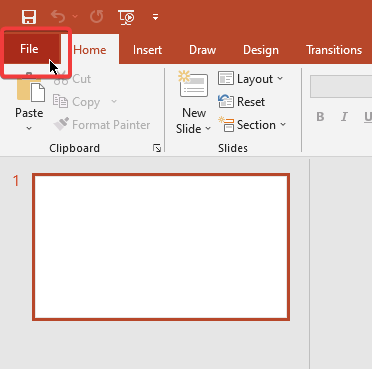
Task: Select slide 1 thumbnail
Action: (x=161, y=247)
